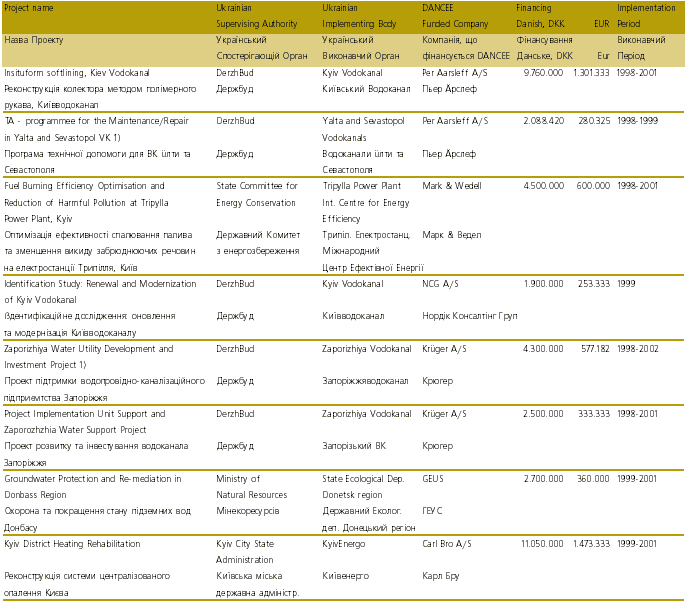
Task: Select the 11.050.000 DKK amount
Action: coord(542,544)
